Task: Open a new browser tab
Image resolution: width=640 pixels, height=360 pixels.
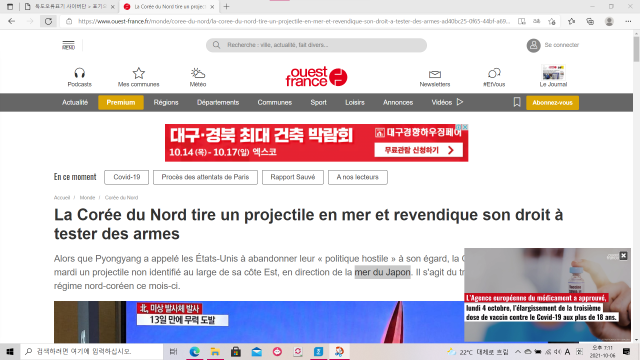Action: coord(227,7)
